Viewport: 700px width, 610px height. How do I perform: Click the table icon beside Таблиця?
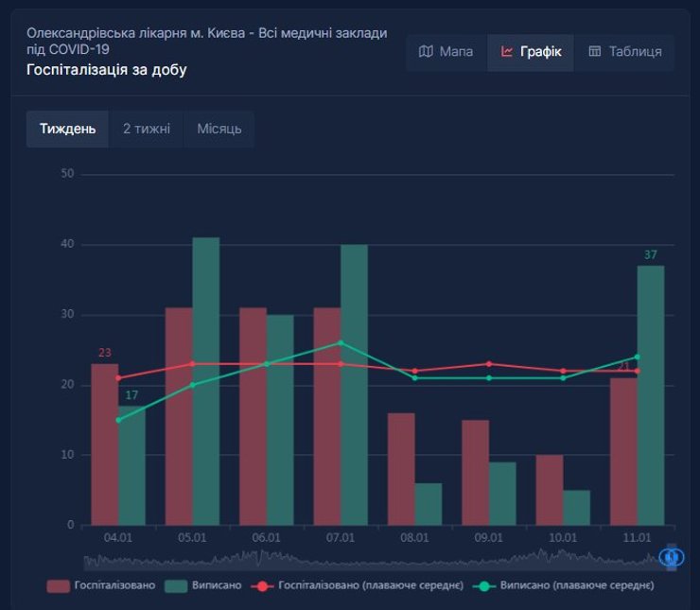[595, 52]
